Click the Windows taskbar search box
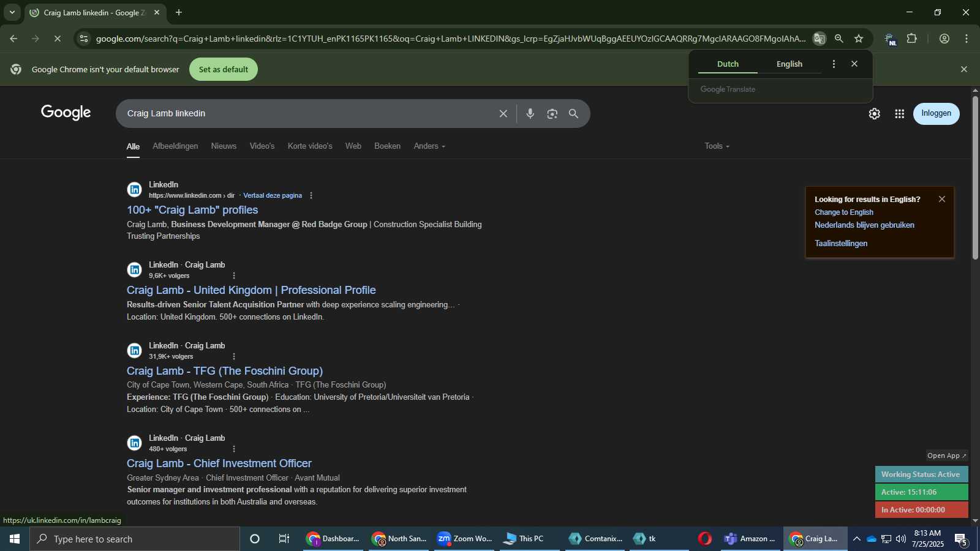Viewport: 980px width, 551px height. [x=135, y=539]
